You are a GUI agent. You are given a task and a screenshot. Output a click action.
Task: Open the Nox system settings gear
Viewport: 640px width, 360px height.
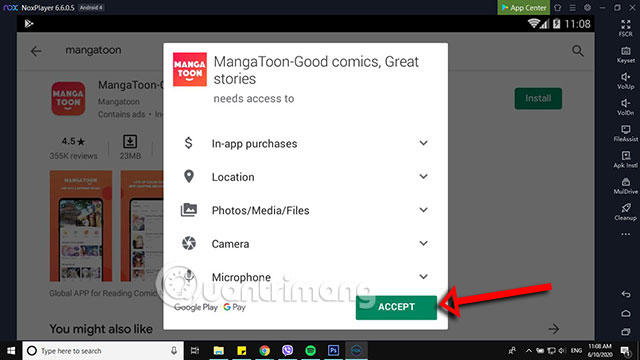coord(587,7)
